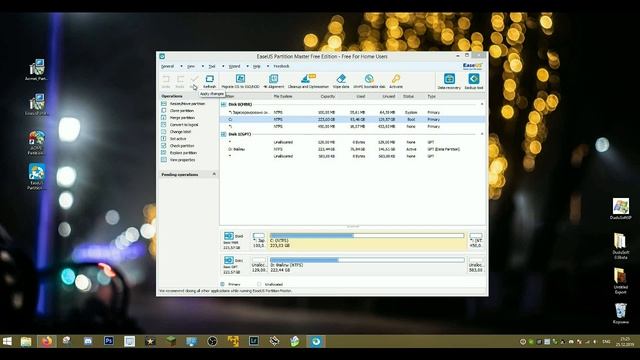Choose Merge partition operation
The width and height of the screenshot is (640, 360).
tap(182, 118)
